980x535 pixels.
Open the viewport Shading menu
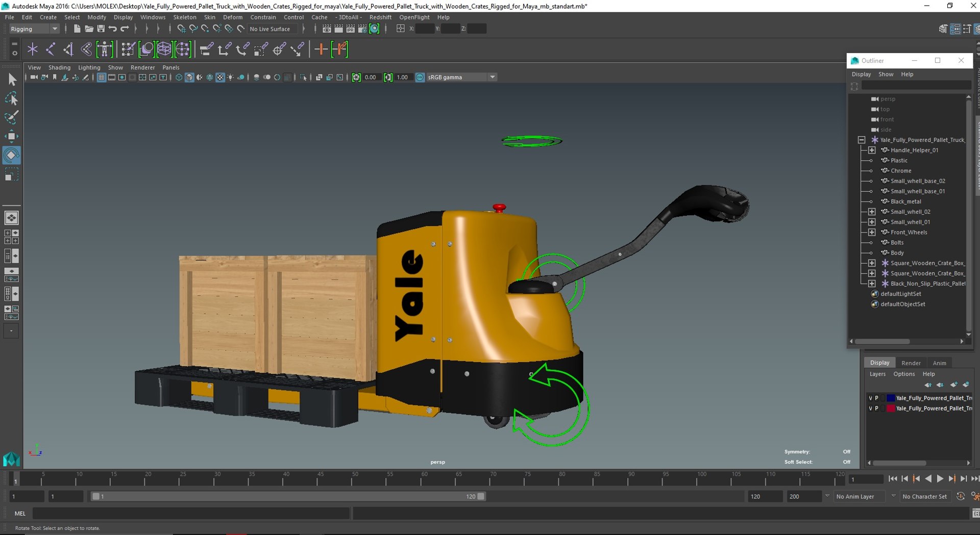(59, 67)
